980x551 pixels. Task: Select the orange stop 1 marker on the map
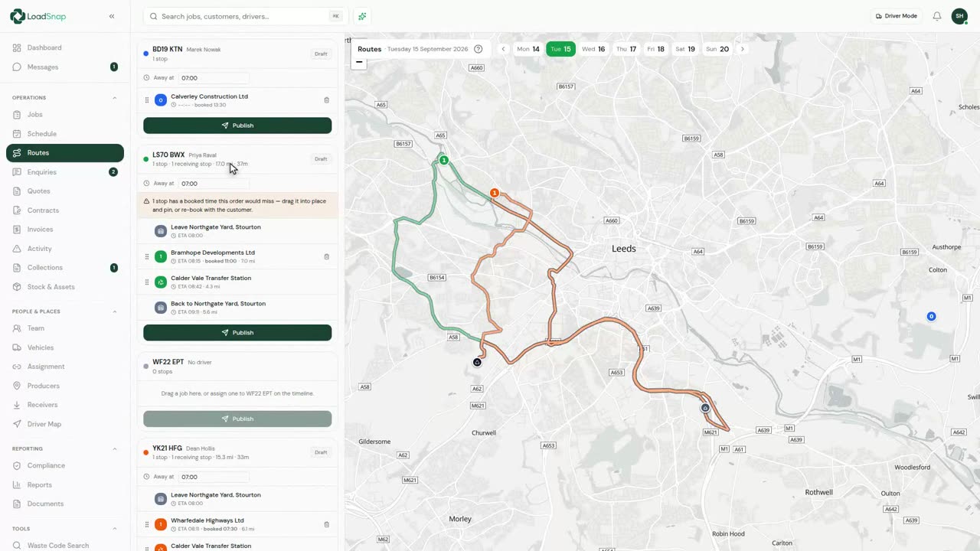pyautogui.click(x=495, y=193)
